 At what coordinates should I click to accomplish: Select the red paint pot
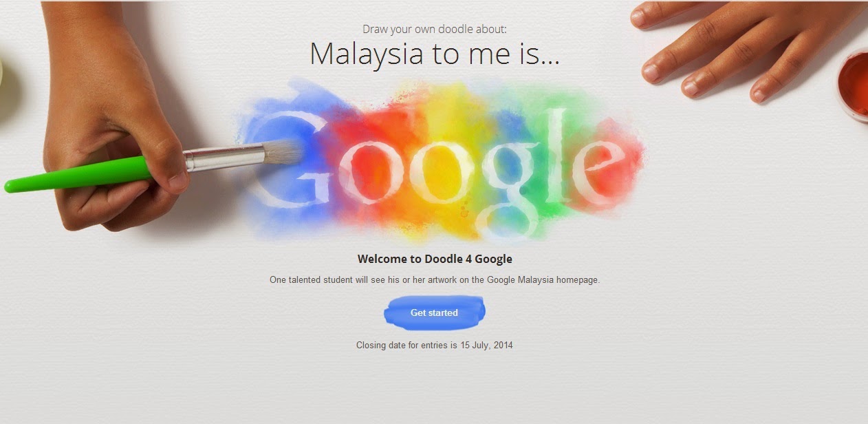[853, 85]
